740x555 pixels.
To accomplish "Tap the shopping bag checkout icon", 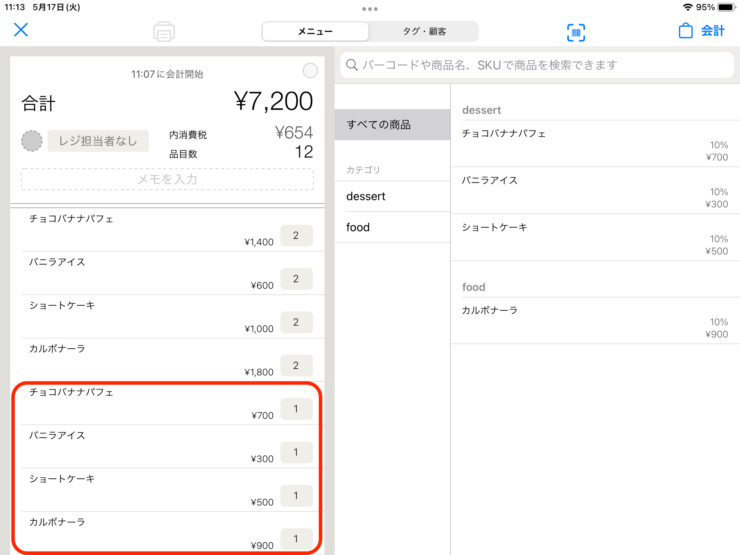I will pos(685,31).
